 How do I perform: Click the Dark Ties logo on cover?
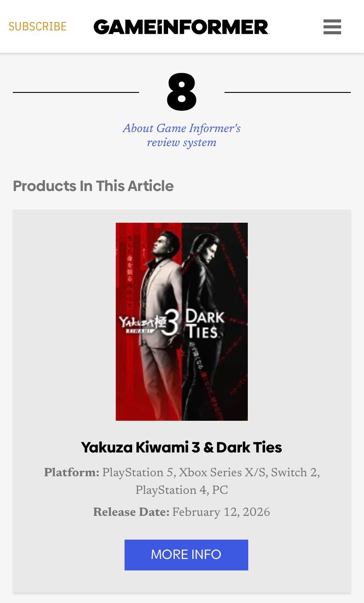[x=204, y=324]
